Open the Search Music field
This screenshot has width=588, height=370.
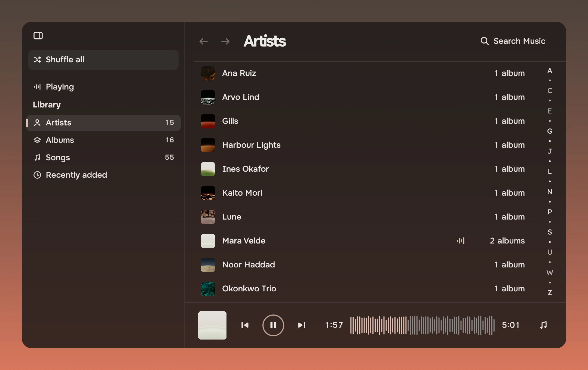(513, 41)
